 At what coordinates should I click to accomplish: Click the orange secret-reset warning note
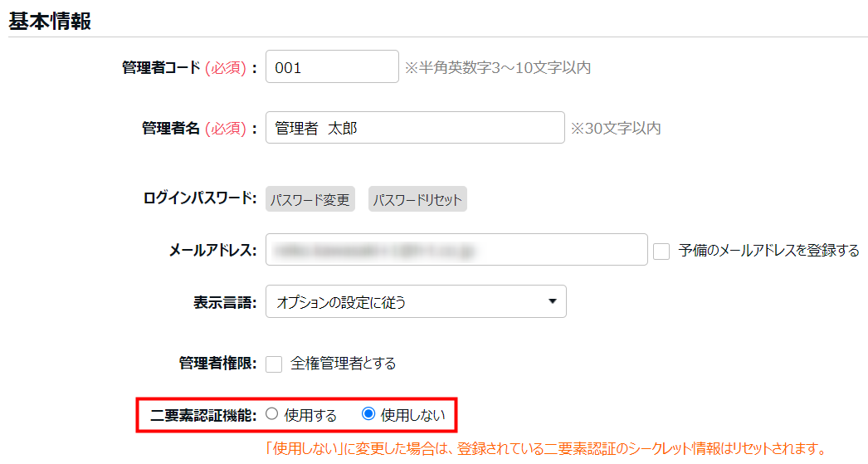544,449
